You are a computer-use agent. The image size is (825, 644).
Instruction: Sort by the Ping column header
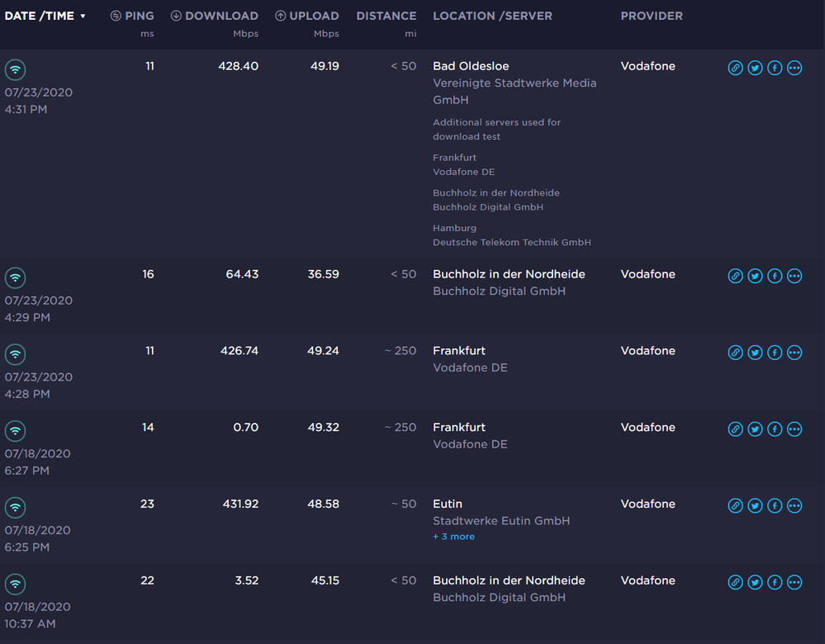[x=133, y=16]
